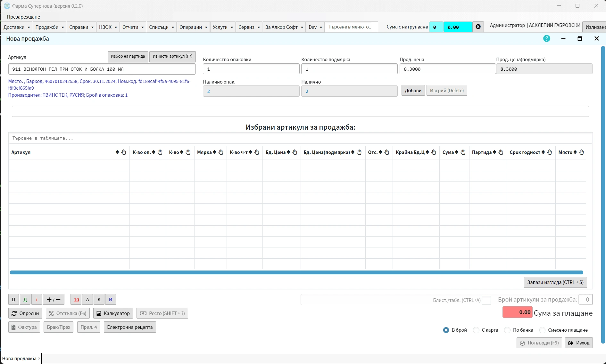This screenshot has height=364, width=606.
Task: Select С карта payment option
Action: [x=476, y=330]
